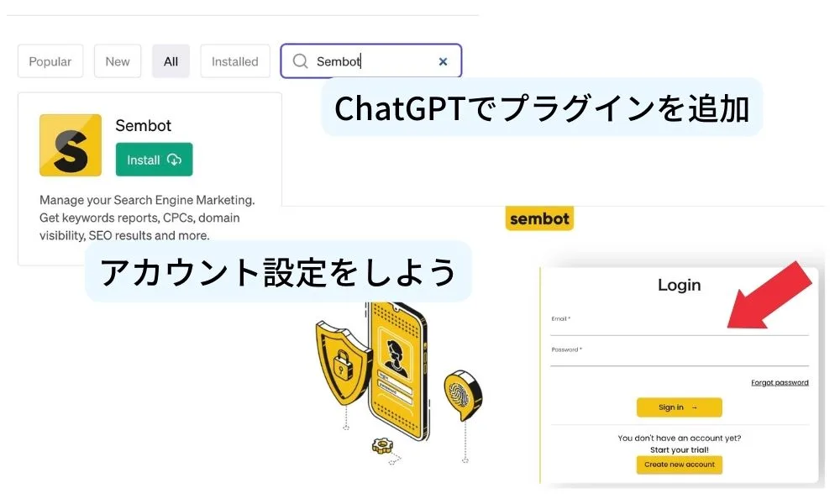Image resolution: width=840 pixels, height=504 pixels.
Task: Click into the plugin search box
Action: (x=370, y=61)
